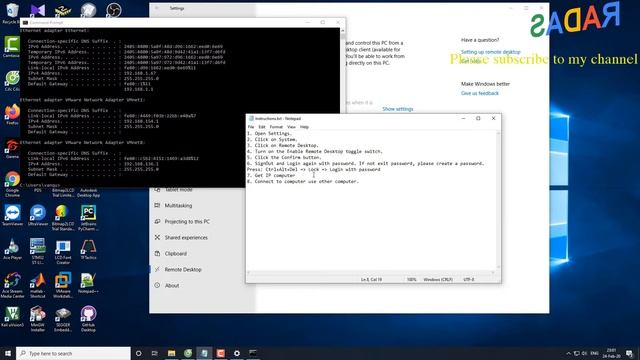The width and height of the screenshot is (640, 360).
Task: Click the 'Open Settings.' line in Notepad
Action: click(x=269, y=133)
